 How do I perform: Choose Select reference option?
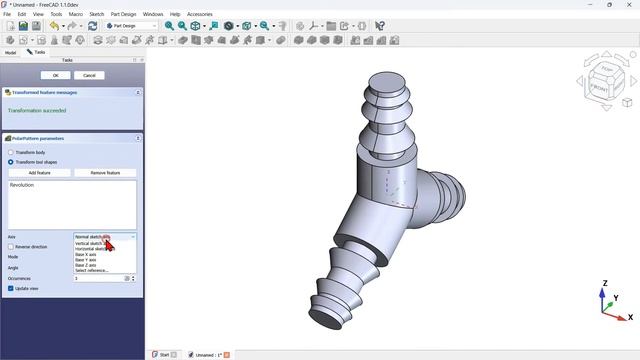105,270
